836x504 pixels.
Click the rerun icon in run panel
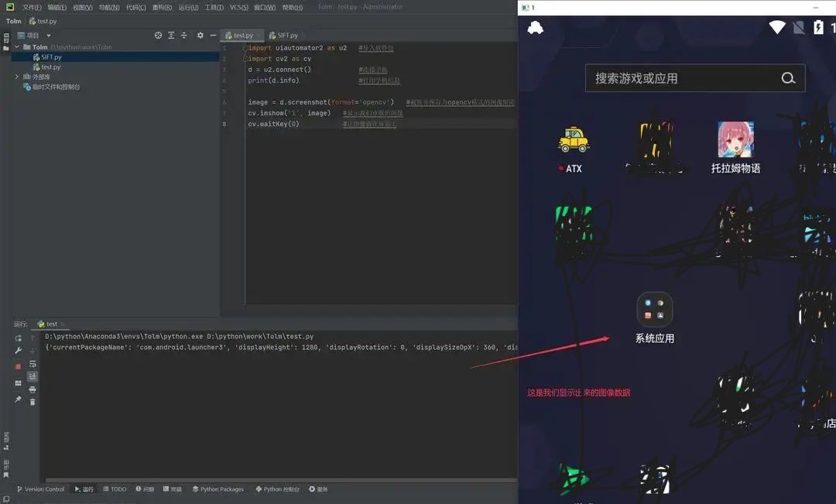coord(18,338)
